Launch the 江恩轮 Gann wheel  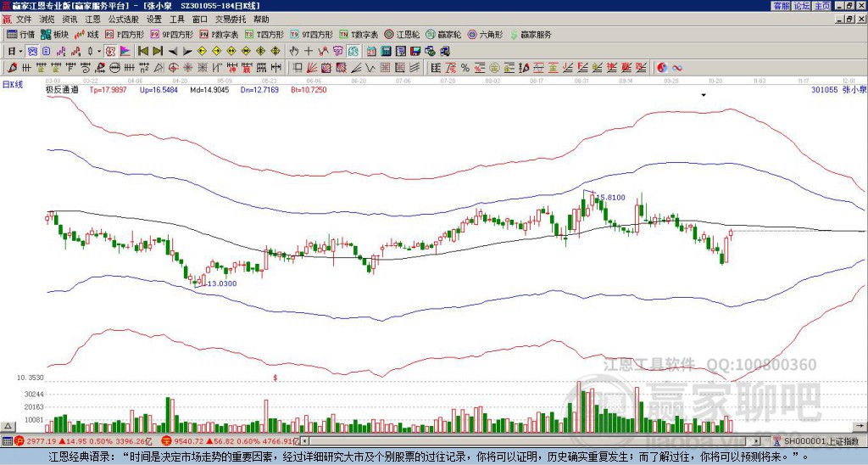[402, 34]
